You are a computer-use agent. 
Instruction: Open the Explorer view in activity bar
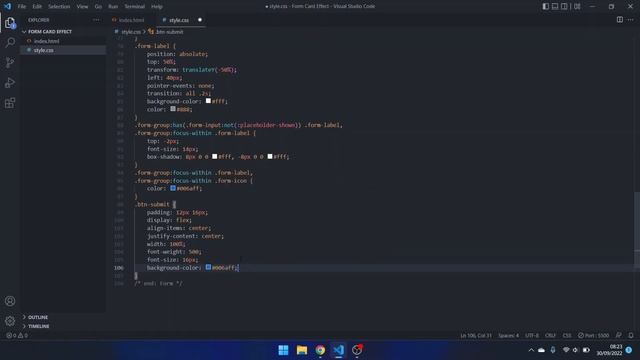tap(10, 23)
